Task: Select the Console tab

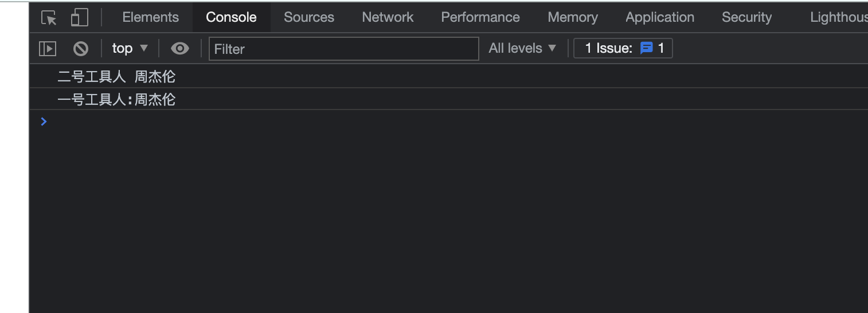Action: pyautogui.click(x=231, y=17)
